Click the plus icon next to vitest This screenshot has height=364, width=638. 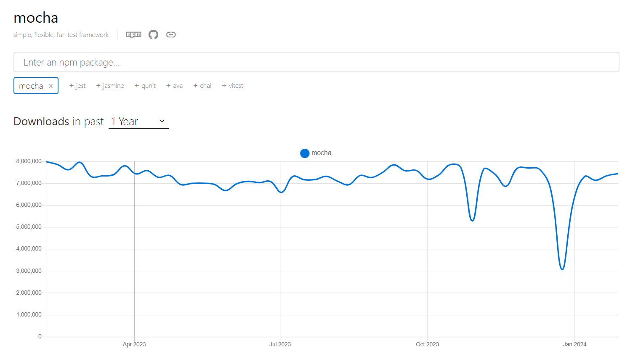pos(223,85)
